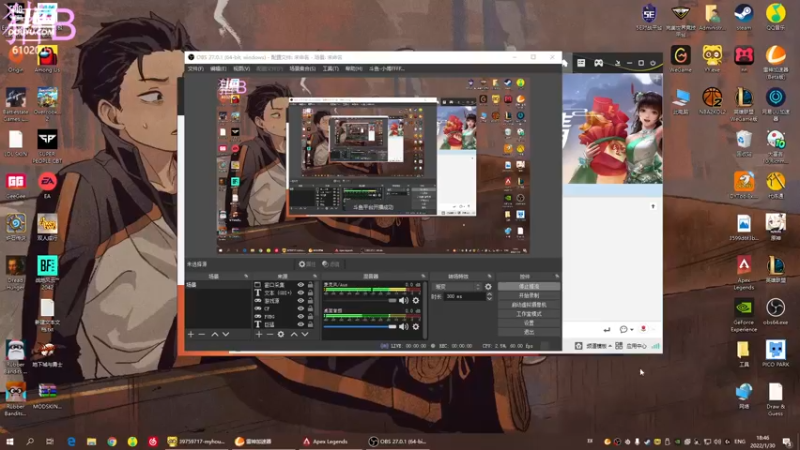The width and height of the screenshot is (800, 450).
Task: Open the Overcooked 2 desktop icon
Action: pyautogui.click(x=47, y=104)
